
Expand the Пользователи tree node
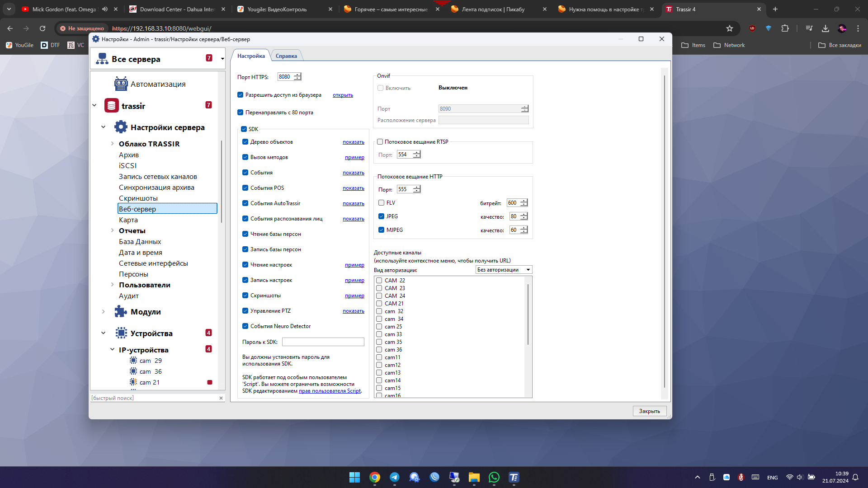click(x=112, y=285)
